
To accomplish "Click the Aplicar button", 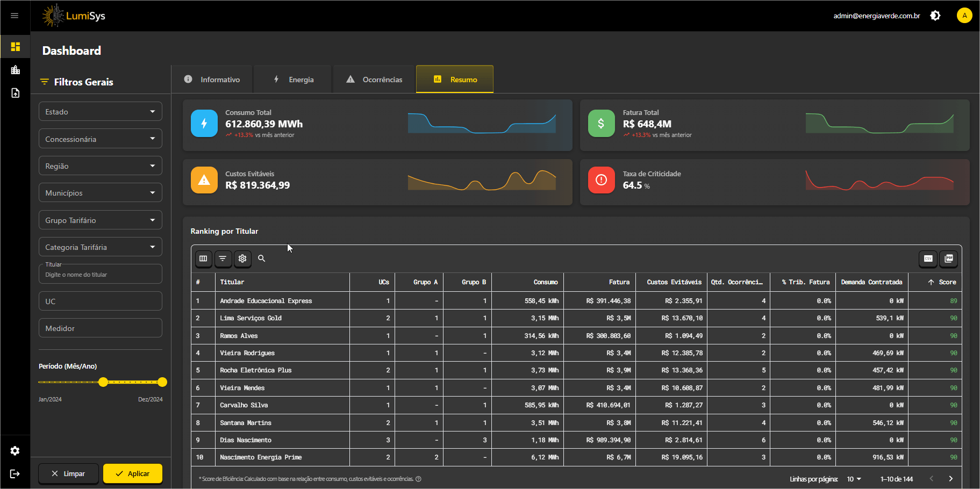I will click(132, 473).
